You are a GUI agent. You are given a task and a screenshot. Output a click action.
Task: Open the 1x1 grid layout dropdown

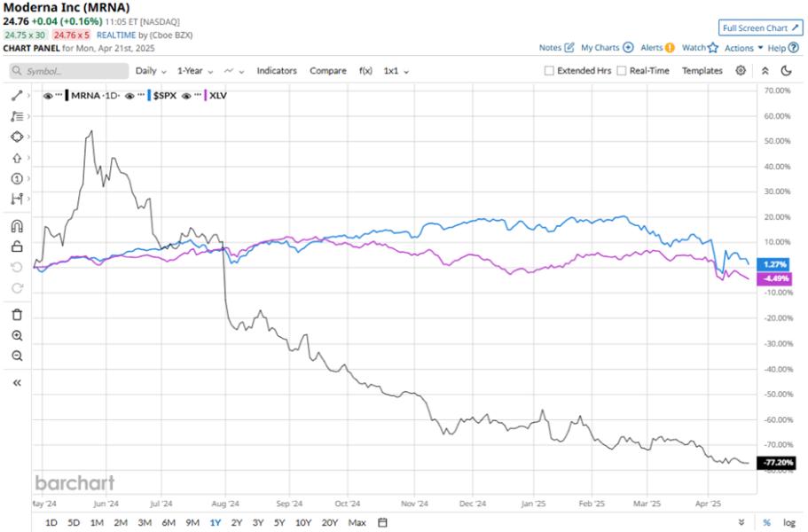pyautogui.click(x=396, y=71)
